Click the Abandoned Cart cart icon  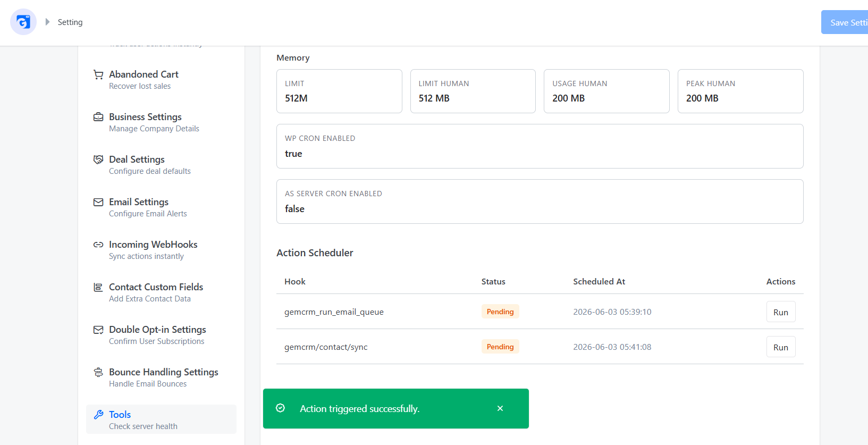tap(98, 74)
